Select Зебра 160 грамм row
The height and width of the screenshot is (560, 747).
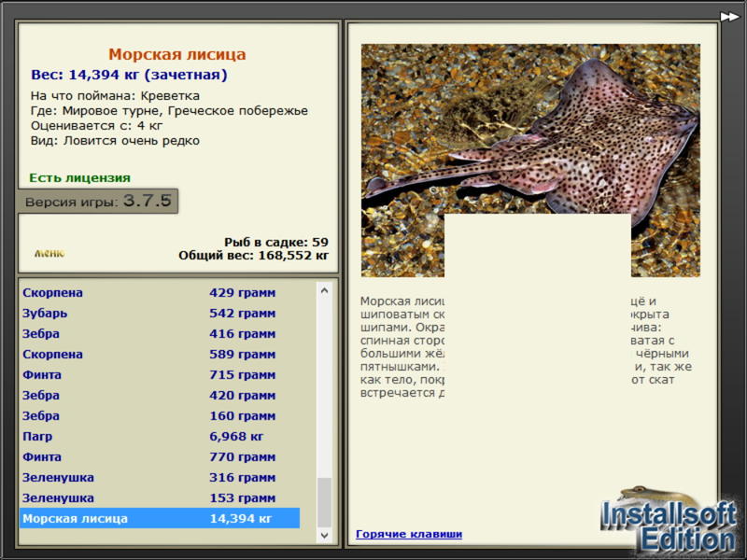pyautogui.click(x=160, y=415)
